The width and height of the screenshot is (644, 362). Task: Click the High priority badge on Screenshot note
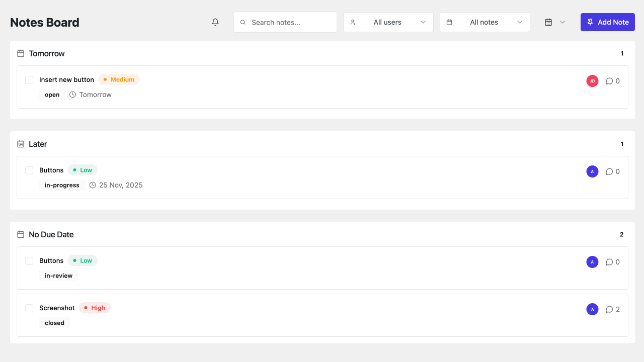[95, 308]
